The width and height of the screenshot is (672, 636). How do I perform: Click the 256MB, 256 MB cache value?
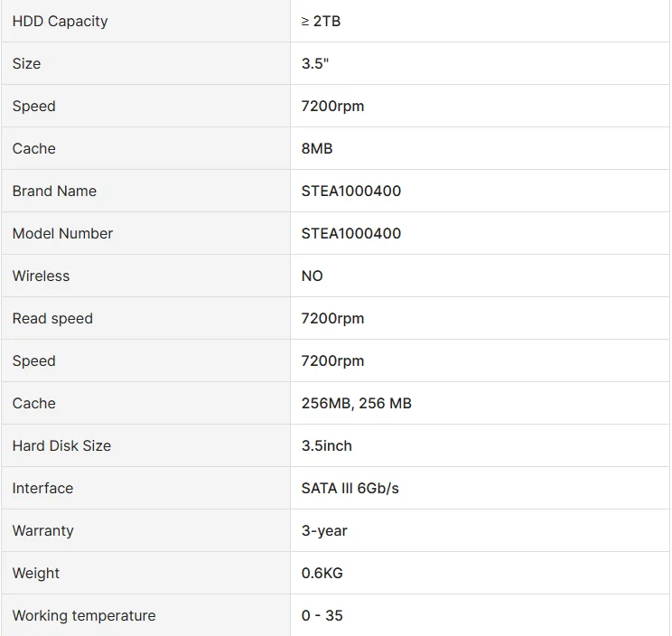[x=356, y=403]
